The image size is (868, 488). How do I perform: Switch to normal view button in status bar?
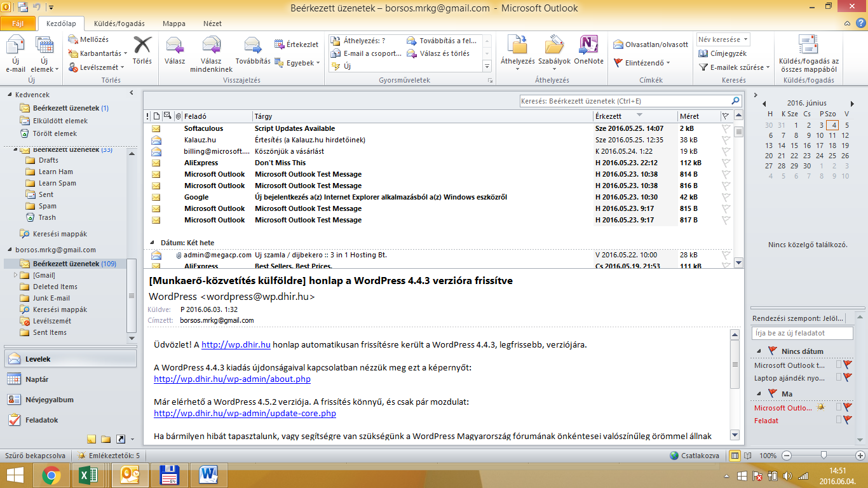pos(735,456)
